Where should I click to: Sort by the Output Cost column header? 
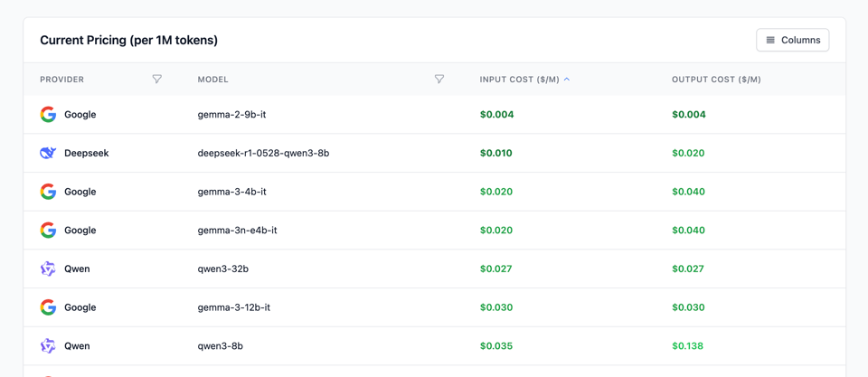pos(716,80)
